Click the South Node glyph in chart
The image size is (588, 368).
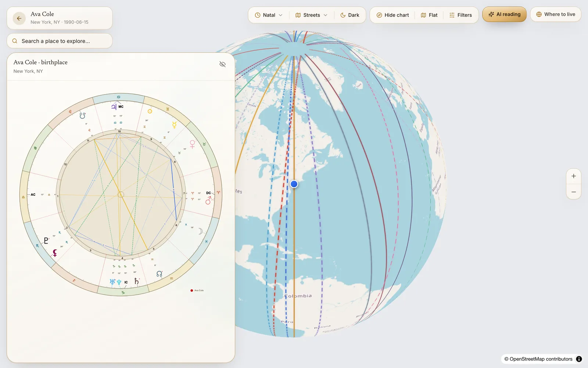click(x=82, y=116)
